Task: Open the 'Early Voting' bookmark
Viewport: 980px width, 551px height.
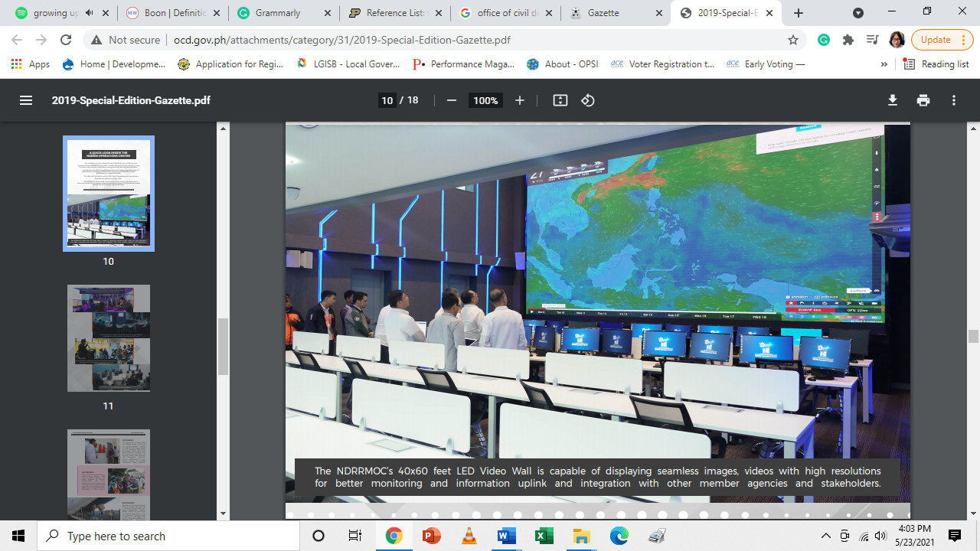Action: coord(766,64)
